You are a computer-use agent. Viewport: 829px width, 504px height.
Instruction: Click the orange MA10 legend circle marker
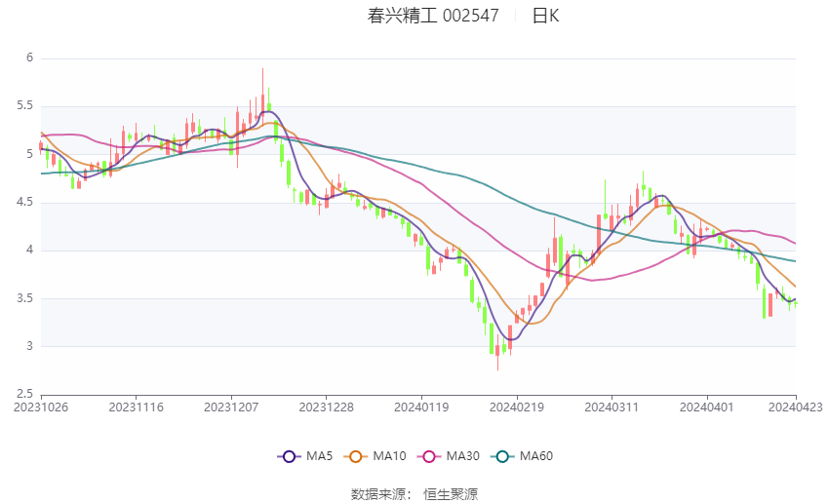356,455
